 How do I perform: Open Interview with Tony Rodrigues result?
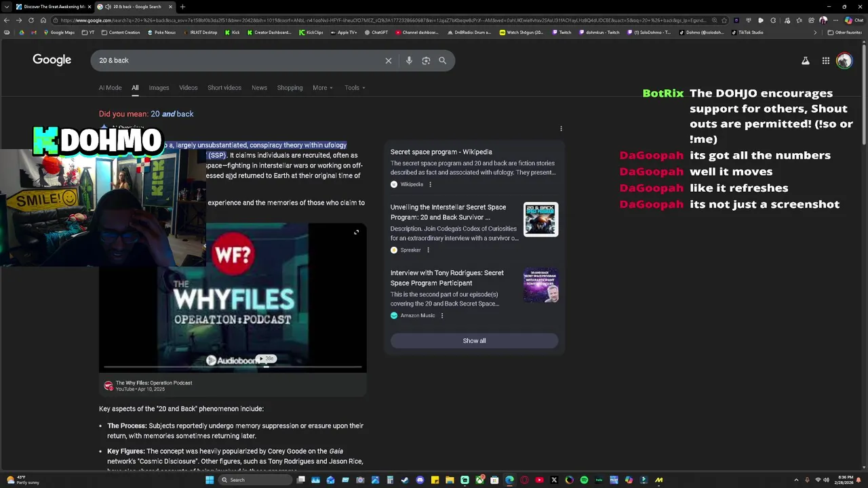pos(447,278)
